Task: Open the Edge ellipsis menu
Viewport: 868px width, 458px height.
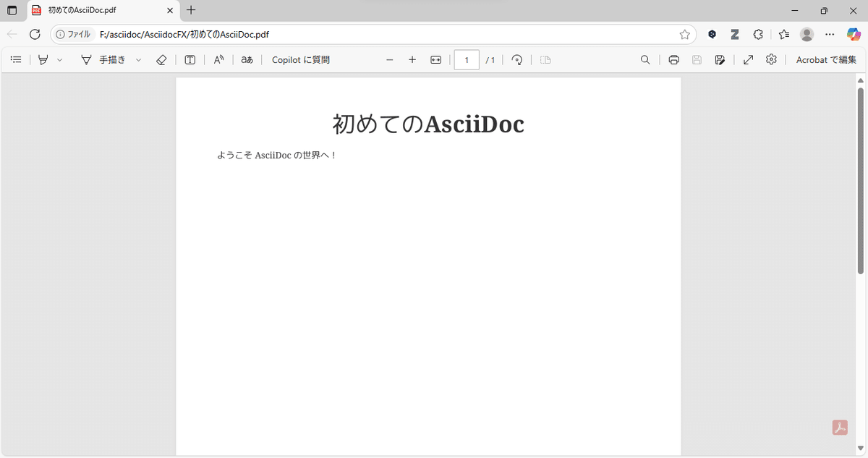Action: pos(829,34)
